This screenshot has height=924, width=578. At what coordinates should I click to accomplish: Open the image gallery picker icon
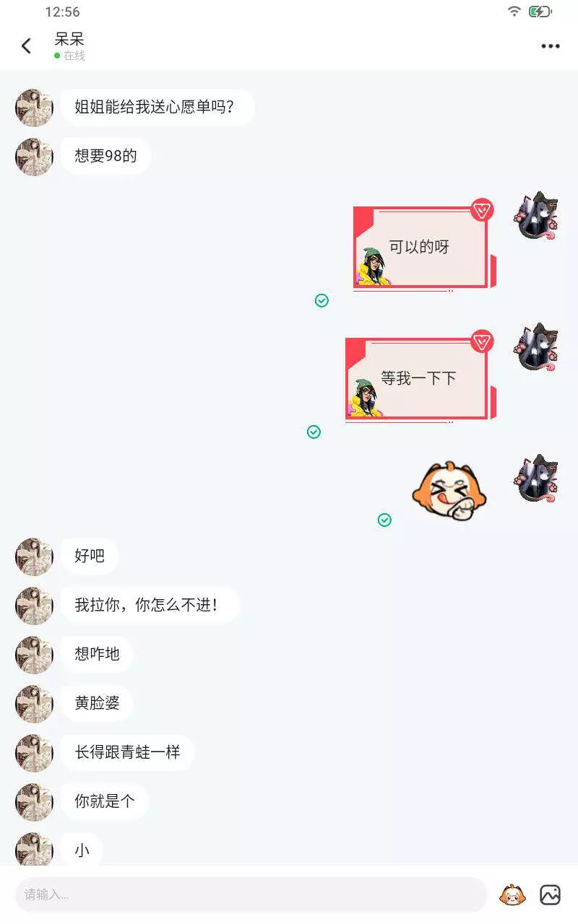(550, 895)
